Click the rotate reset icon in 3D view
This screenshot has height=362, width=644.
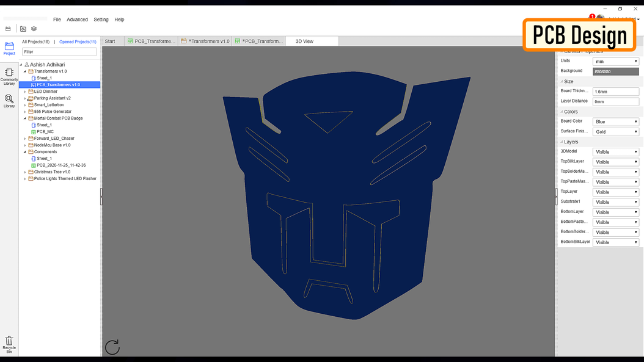112,347
